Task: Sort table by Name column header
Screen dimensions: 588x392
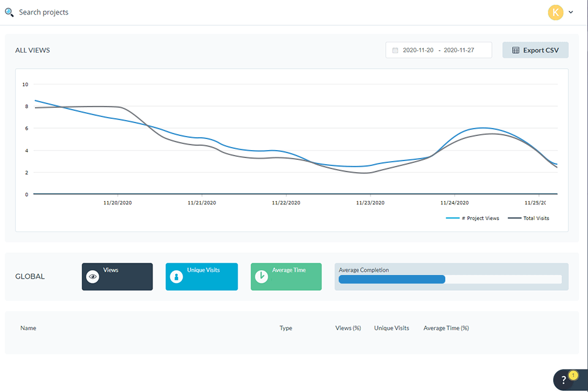Action: coord(28,328)
